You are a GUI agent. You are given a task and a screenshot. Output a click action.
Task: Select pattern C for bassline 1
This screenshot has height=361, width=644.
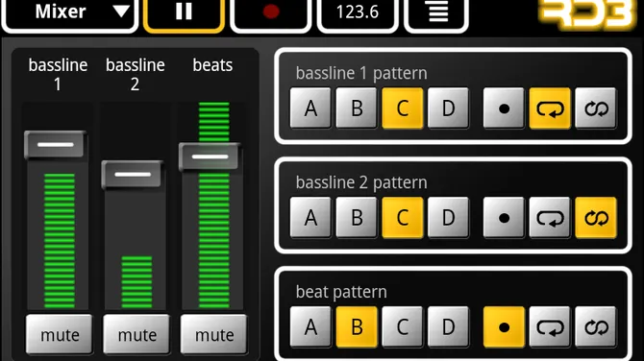[x=403, y=108]
